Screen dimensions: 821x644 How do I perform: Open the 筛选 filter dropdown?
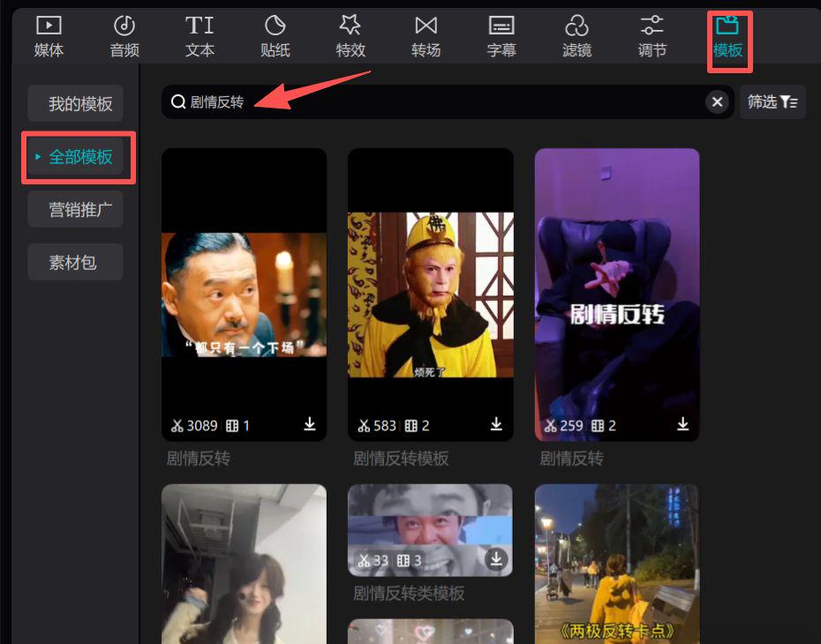click(772, 101)
